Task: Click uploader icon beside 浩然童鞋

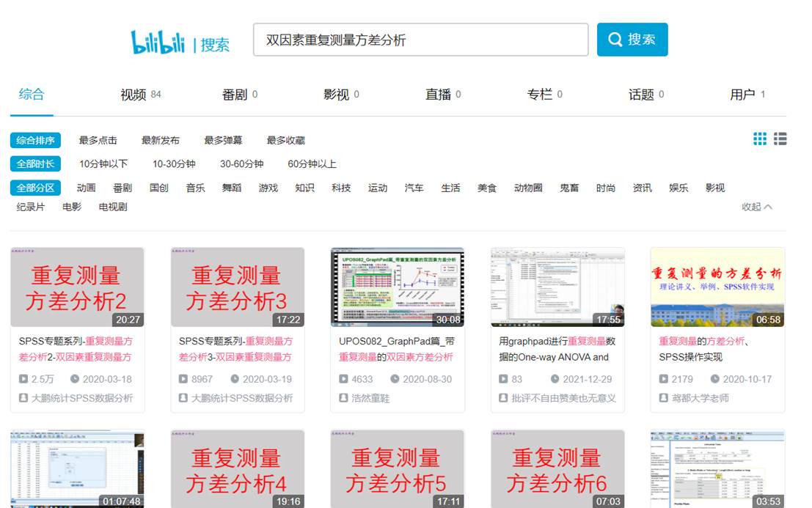Action: point(343,398)
